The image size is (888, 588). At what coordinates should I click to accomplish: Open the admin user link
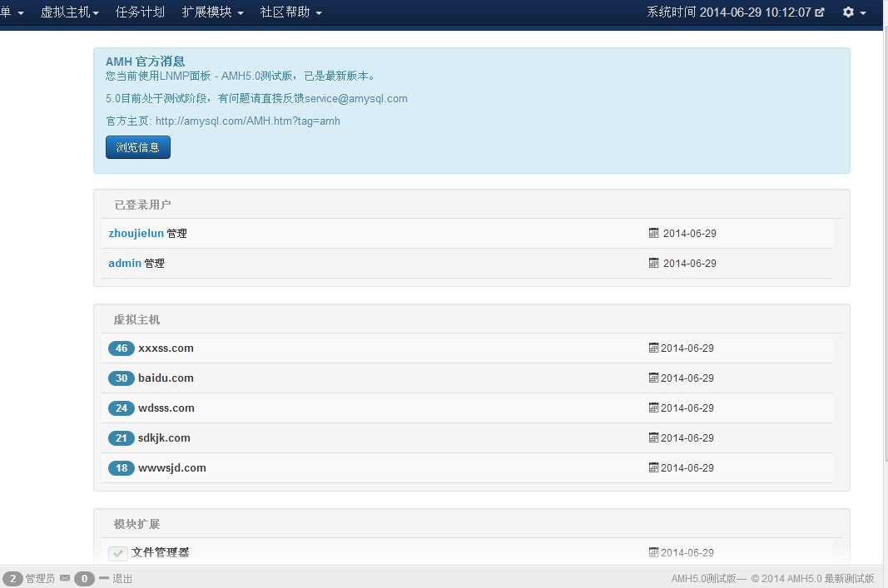[x=125, y=264]
